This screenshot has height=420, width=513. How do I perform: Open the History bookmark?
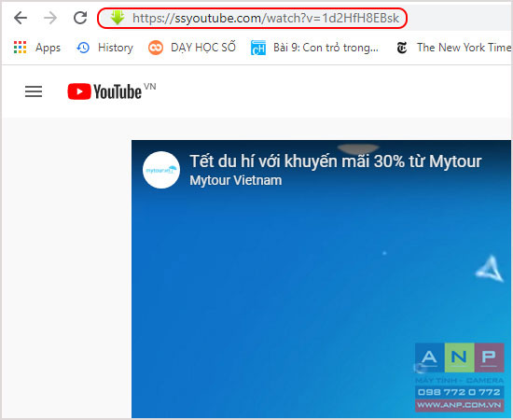point(116,48)
